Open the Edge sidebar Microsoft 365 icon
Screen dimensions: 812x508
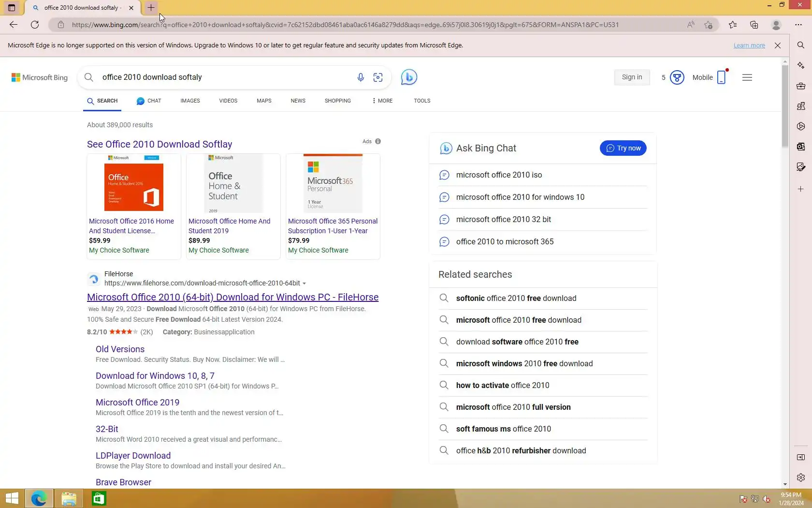click(801, 126)
